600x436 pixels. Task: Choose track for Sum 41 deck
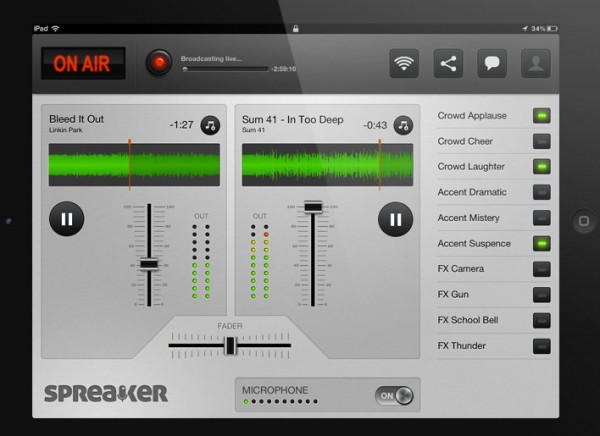[x=403, y=125]
